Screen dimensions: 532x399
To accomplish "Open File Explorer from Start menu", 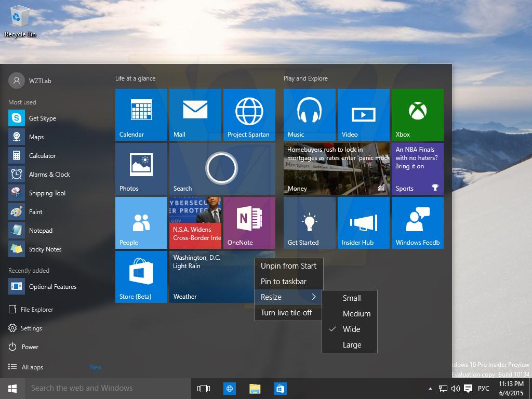I will click(31, 309).
